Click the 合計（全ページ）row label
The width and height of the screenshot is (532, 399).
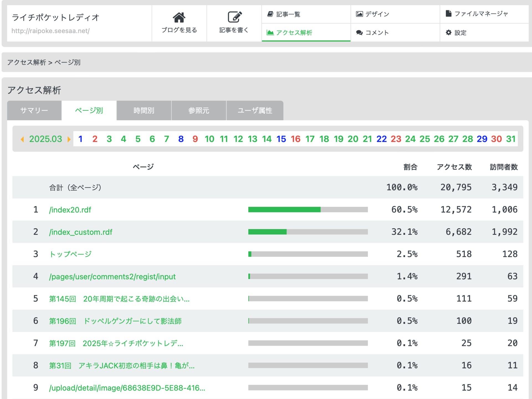pyautogui.click(x=75, y=188)
